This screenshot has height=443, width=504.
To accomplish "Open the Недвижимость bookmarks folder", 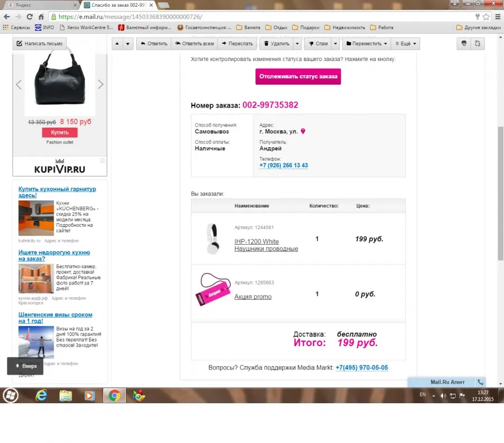I will (x=345, y=27).
